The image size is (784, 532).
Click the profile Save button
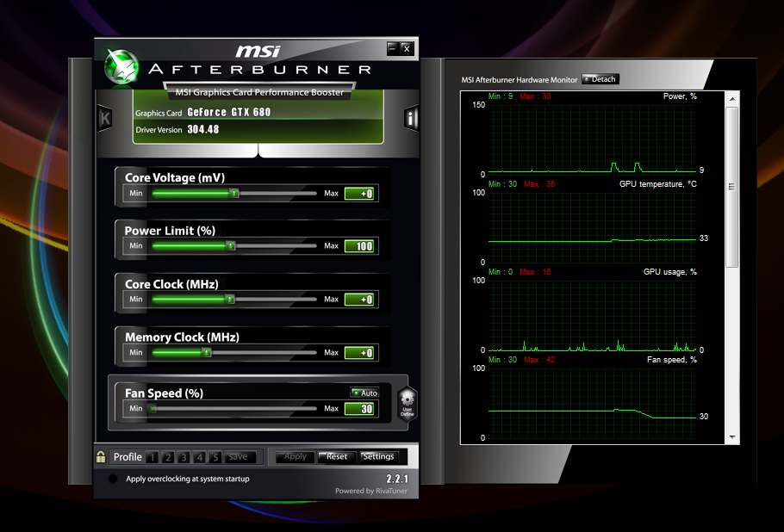click(240, 457)
